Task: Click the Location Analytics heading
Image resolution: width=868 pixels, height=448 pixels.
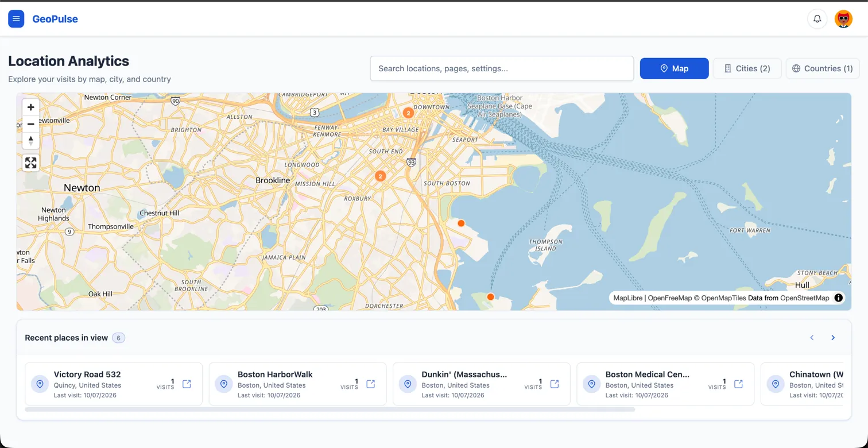Action: pyautogui.click(x=68, y=61)
